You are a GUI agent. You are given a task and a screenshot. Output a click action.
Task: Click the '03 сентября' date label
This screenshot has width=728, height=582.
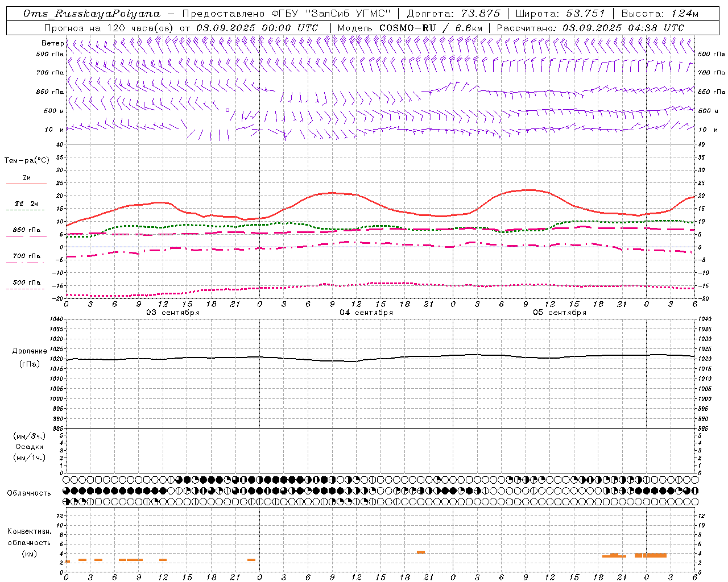point(173,312)
